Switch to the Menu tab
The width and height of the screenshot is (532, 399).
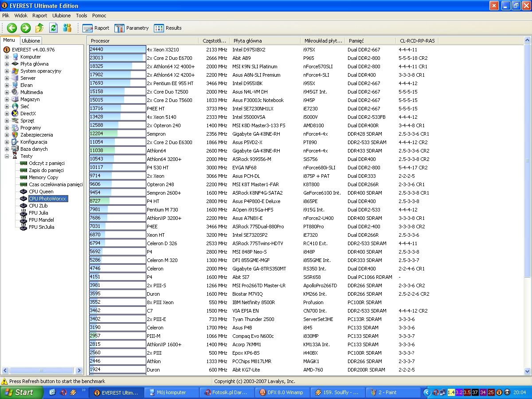pos(9,40)
